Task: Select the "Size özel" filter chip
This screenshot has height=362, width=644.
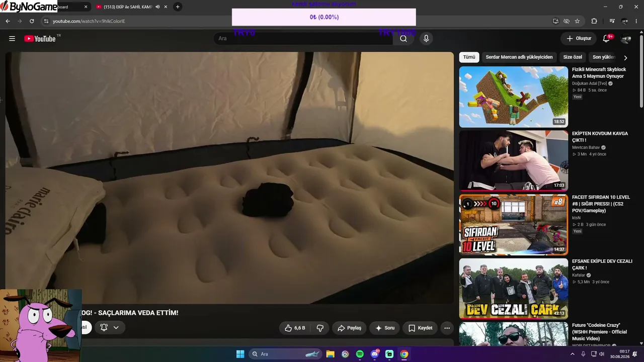Action: (573, 57)
